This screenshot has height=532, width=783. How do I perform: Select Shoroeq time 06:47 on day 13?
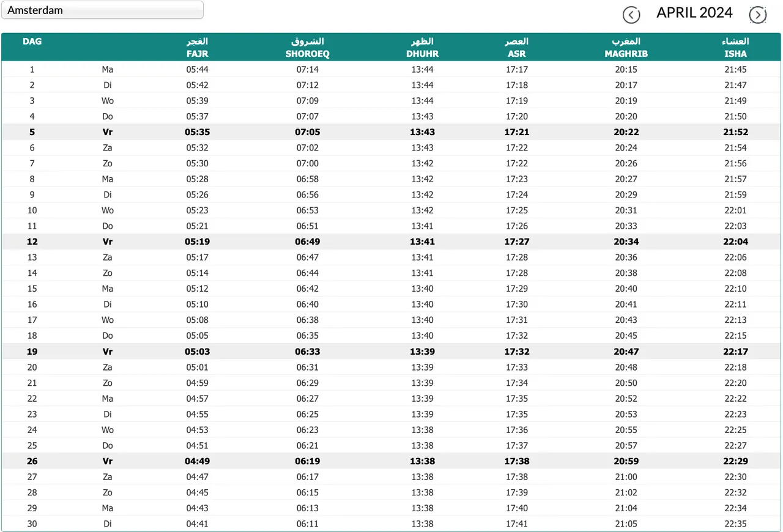(308, 257)
